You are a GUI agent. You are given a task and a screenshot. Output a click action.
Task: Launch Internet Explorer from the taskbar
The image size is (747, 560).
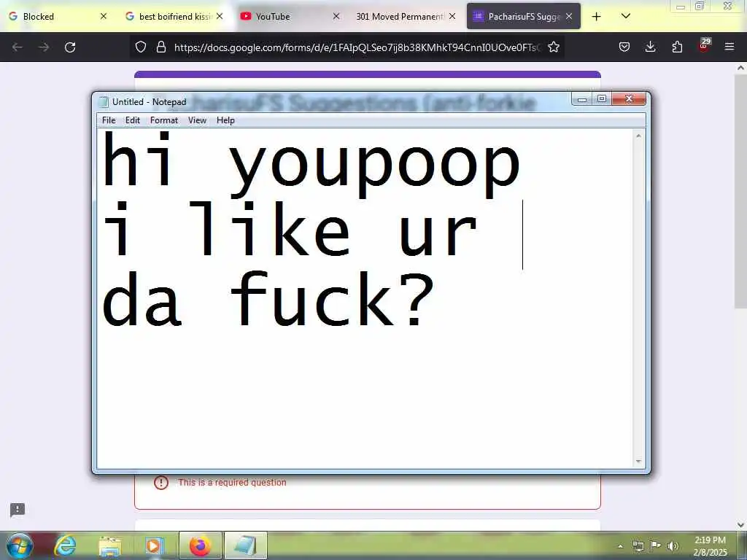[65, 545]
